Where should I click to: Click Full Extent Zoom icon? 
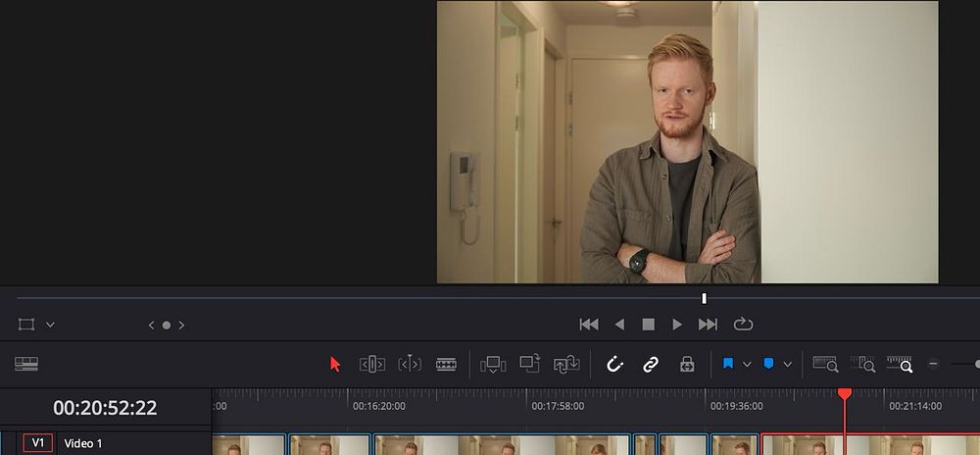click(825, 365)
